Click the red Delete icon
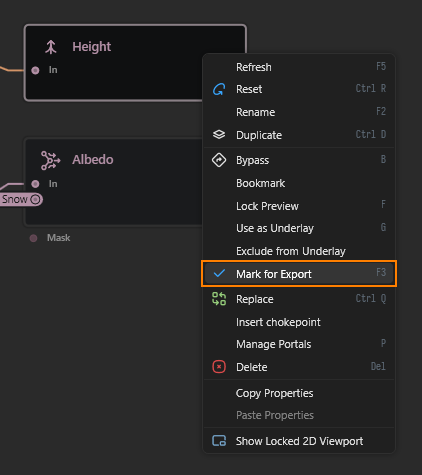 pos(219,367)
